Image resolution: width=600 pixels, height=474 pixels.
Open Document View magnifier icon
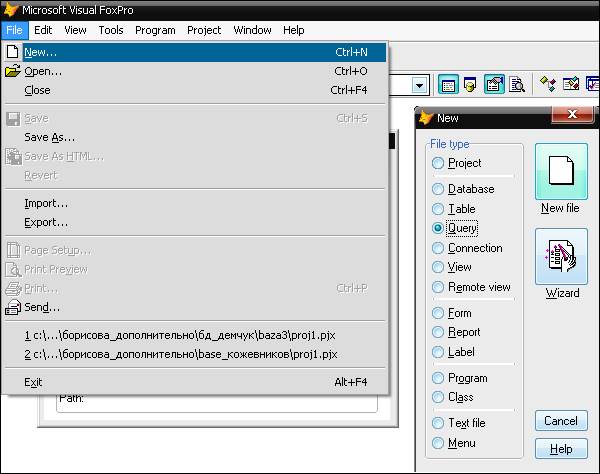pyautogui.click(x=517, y=85)
